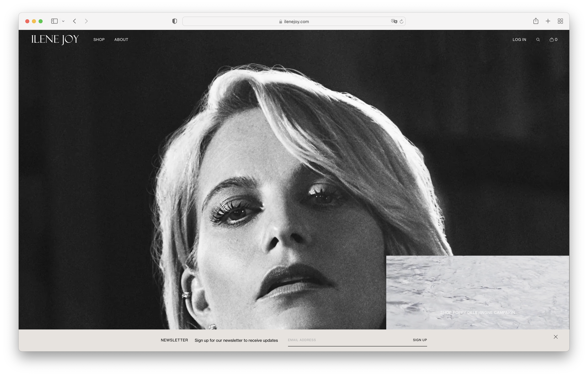Click the LOG IN link
The width and height of the screenshot is (588, 376).
(519, 40)
